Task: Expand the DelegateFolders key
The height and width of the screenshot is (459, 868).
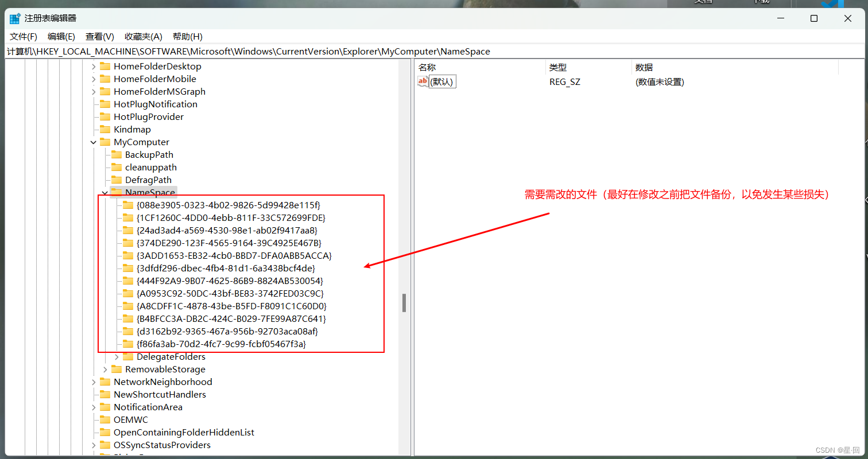Action: [117, 357]
